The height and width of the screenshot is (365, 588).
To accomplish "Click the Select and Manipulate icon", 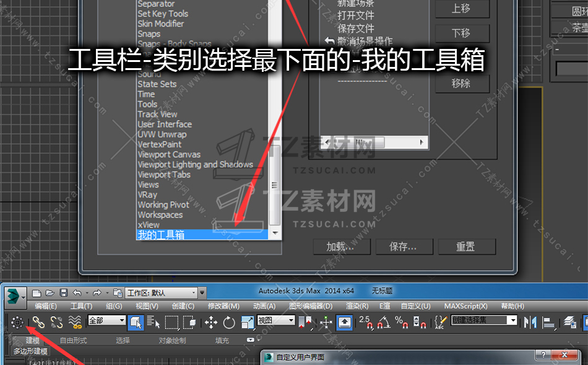I will coord(326,322).
